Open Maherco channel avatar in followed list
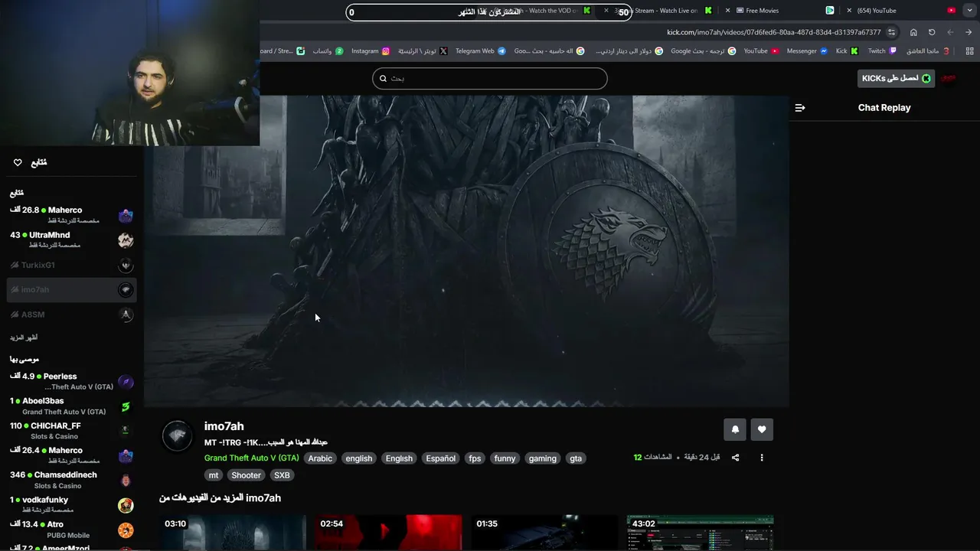Viewport: 980px width, 551px height. 126,215
